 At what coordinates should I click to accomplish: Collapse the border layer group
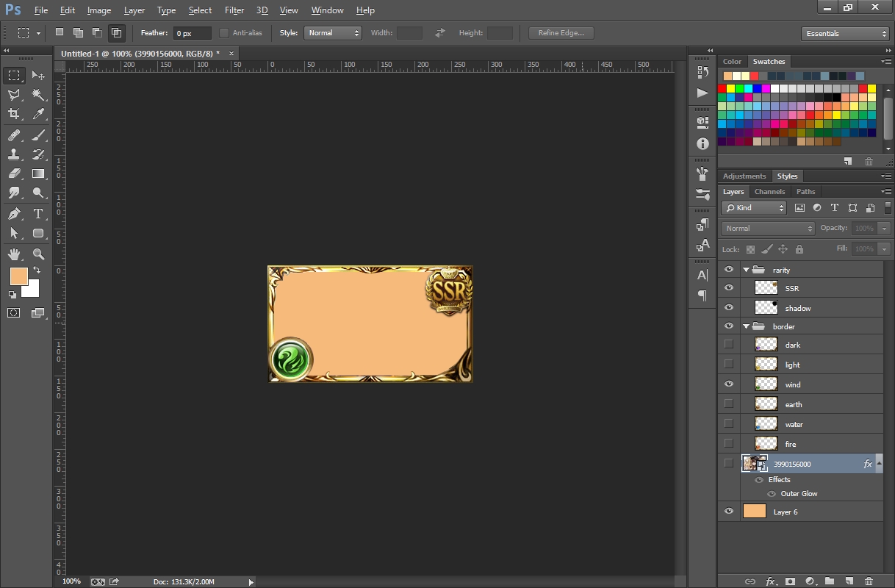point(745,326)
